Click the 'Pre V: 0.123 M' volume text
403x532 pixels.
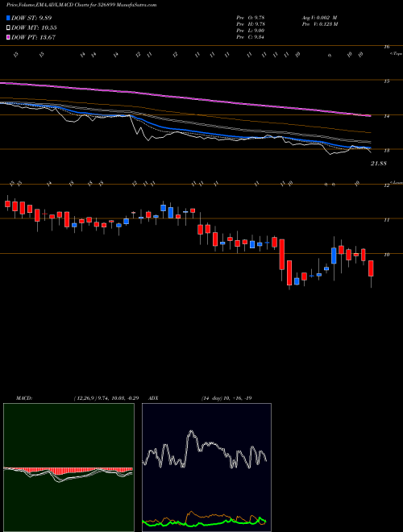click(x=319, y=24)
